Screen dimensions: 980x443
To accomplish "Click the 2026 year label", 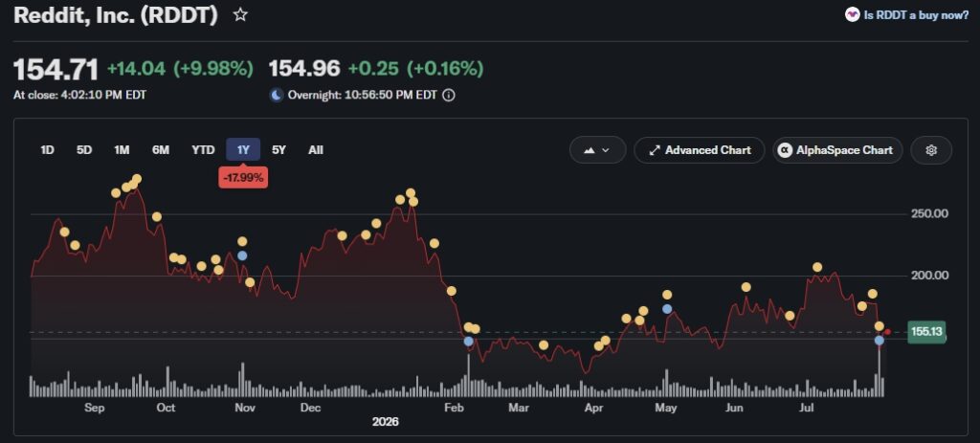I will point(385,422).
